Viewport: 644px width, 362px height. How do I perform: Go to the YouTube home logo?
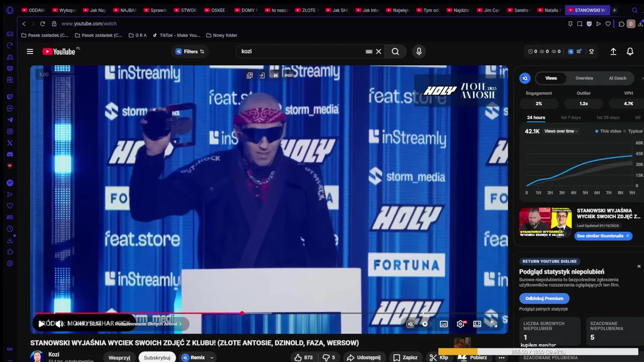pyautogui.click(x=59, y=51)
